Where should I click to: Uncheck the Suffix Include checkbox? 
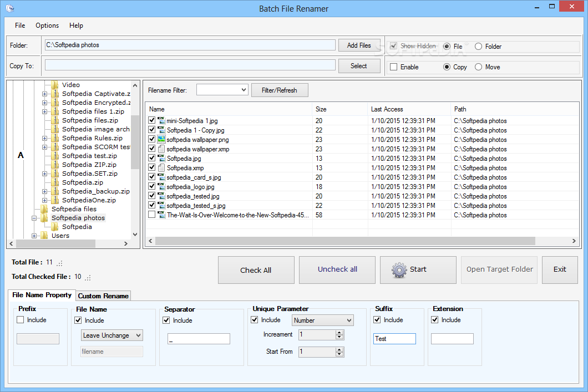click(x=377, y=320)
